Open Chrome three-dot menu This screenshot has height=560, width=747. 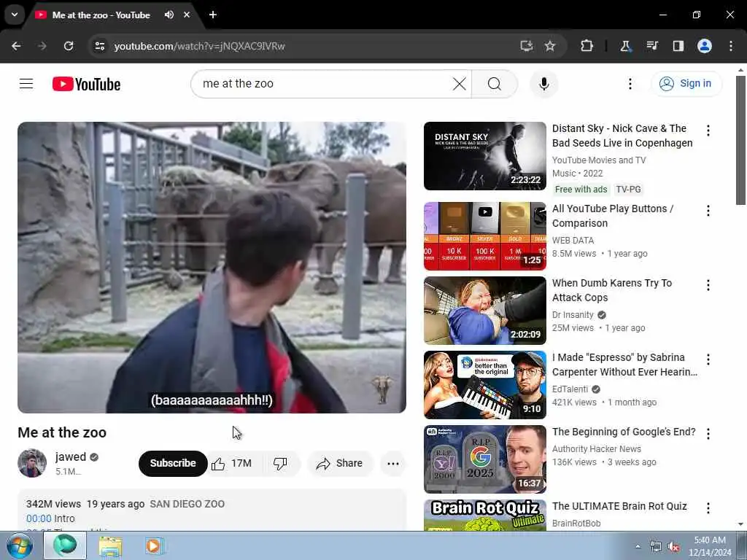click(x=731, y=46)
